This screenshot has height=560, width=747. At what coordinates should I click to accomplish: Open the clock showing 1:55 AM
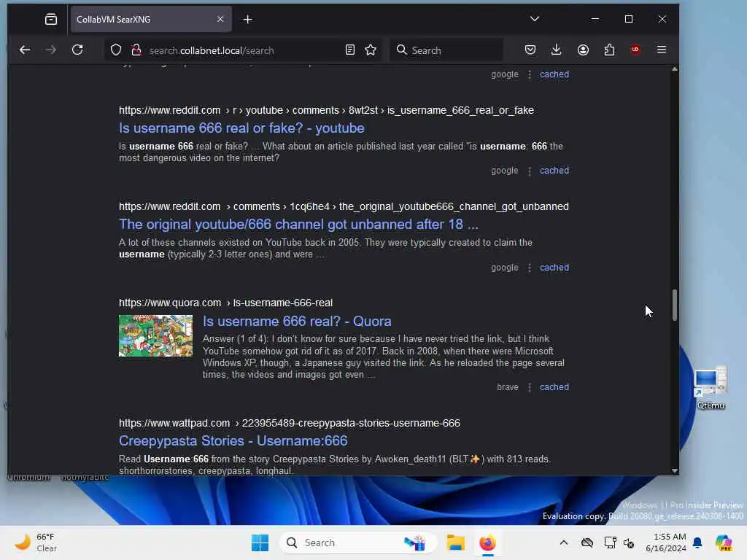(665, 542)
